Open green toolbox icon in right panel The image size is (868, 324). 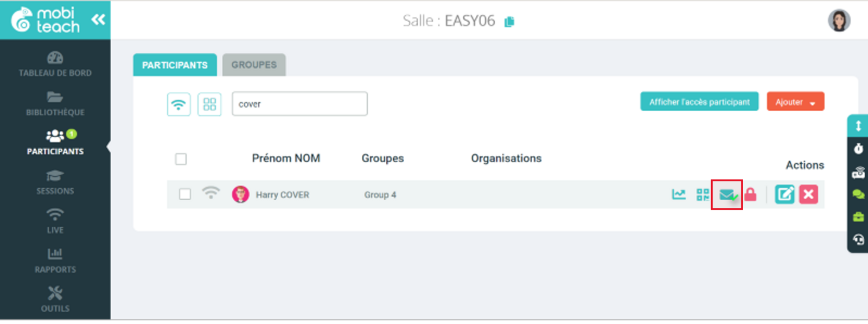858,217
